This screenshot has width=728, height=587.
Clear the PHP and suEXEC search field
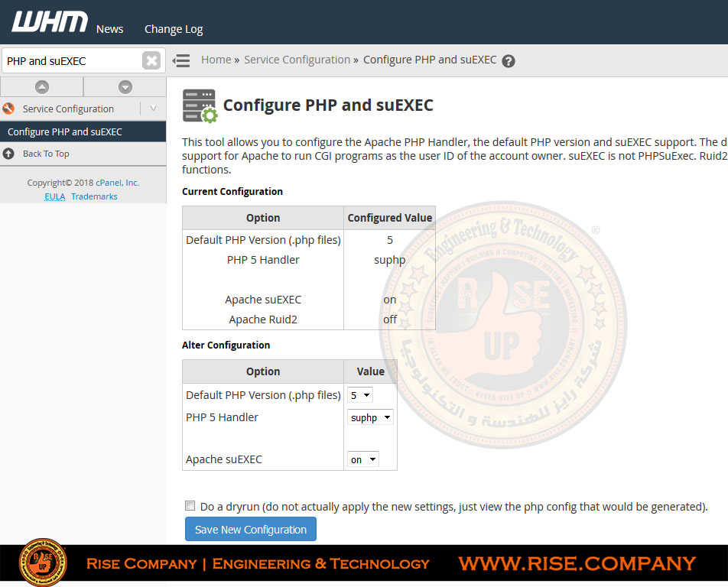(151, 61)
